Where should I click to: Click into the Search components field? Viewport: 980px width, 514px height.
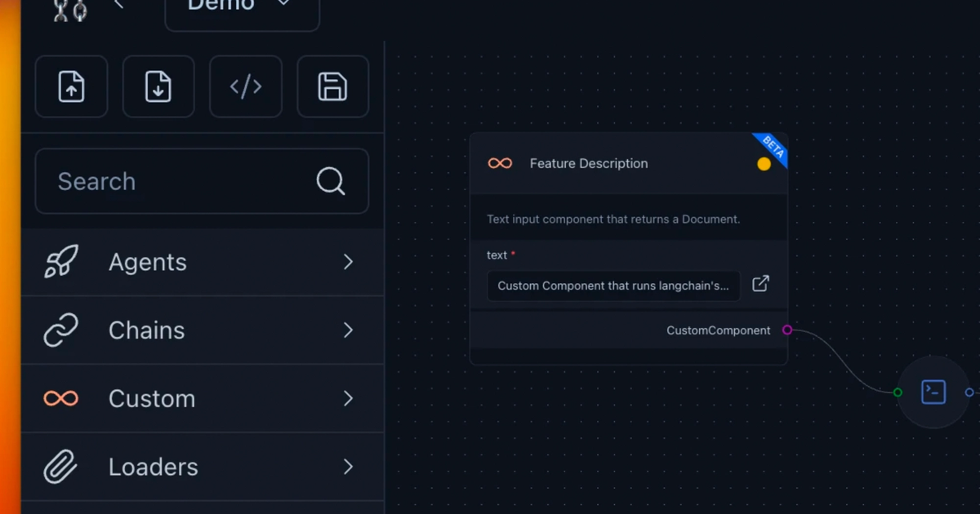pos(202,181)
